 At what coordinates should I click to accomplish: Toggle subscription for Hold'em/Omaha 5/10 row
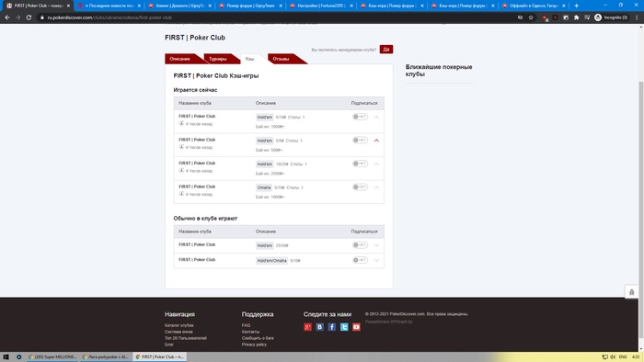360,260
